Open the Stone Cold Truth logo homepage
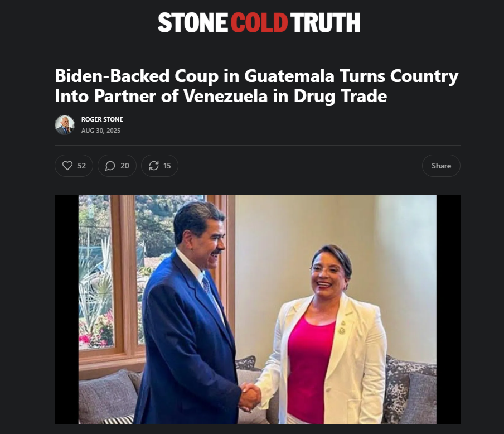Screen dimensions: 504x434 pyautogui.click(x=259, y=22)
